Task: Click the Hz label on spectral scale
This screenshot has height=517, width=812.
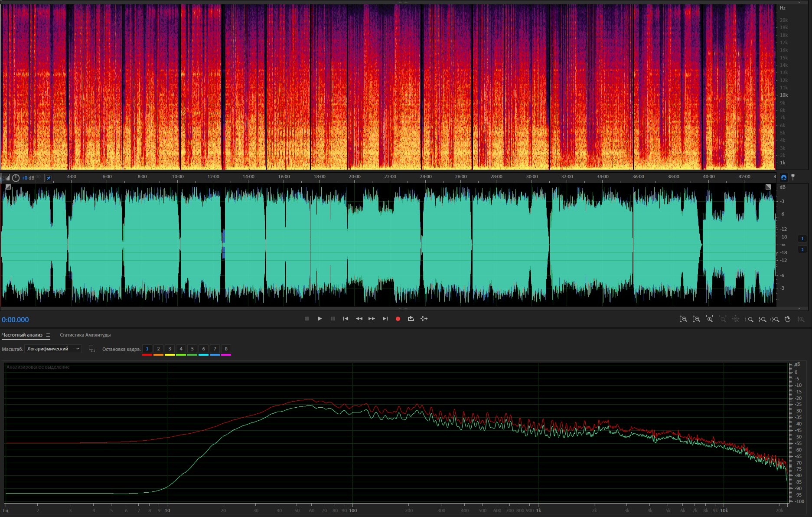Action: click(x=783, y=8)
